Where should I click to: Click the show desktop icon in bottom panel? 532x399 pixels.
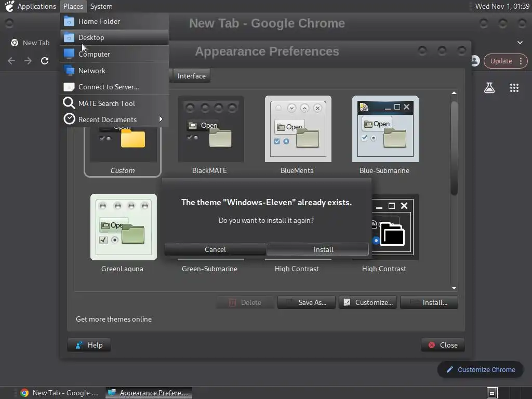click(x=492, y=393)
